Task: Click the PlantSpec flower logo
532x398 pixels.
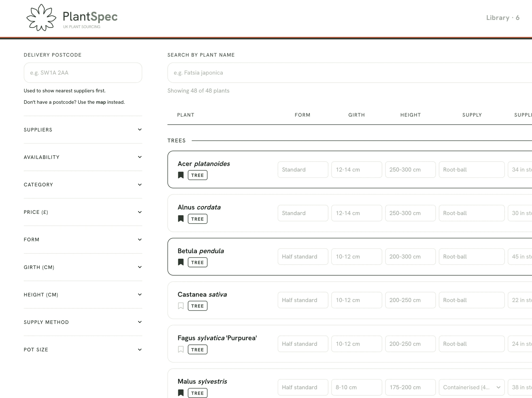Action: click(x=41, y=18)
